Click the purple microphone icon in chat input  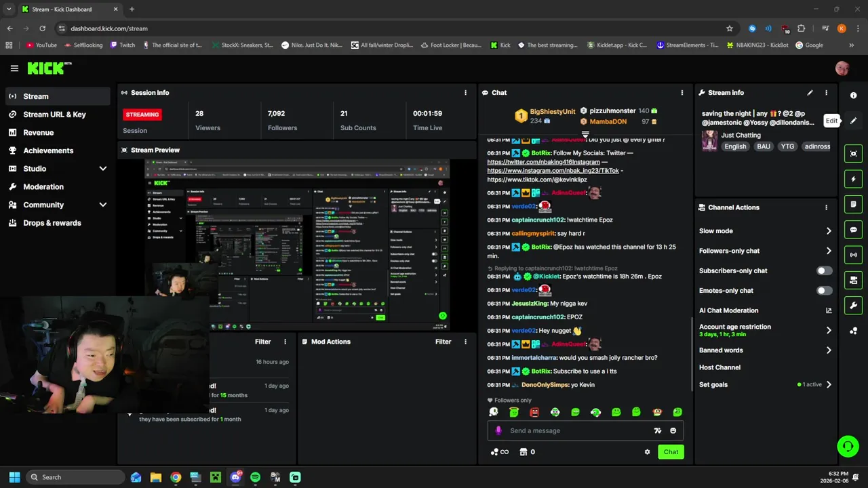(x=498, y=430)
